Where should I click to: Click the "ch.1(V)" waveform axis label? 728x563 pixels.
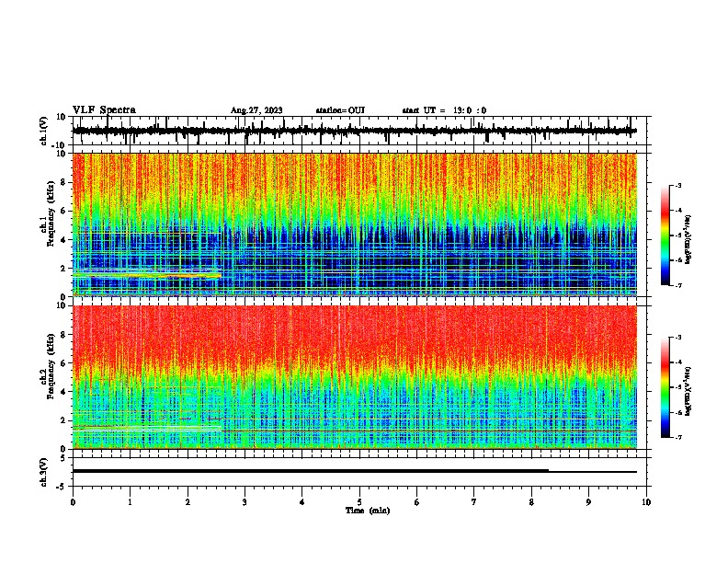click(x=44, y=131)
